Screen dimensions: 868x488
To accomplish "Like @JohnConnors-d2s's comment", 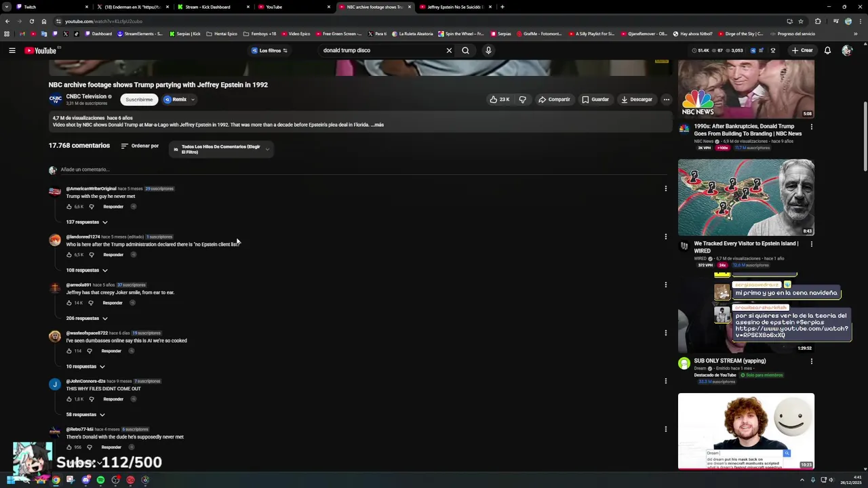I will [x=69, y=399].
